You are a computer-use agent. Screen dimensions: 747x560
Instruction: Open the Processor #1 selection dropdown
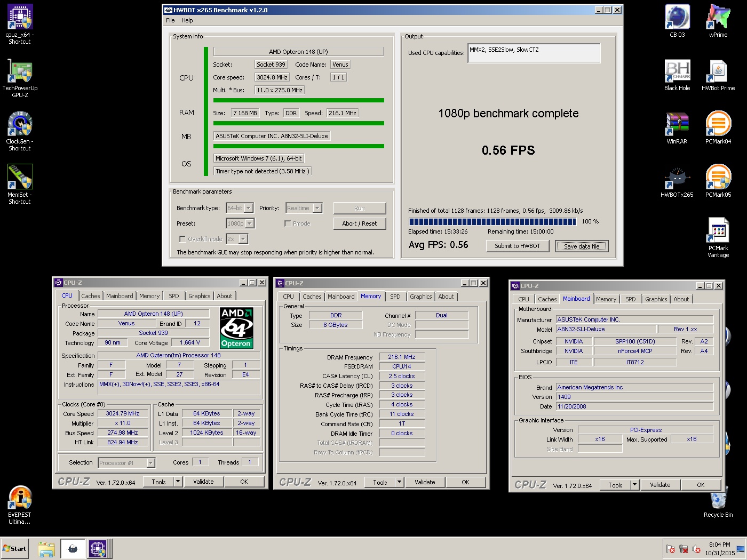[x=150, y=463]
